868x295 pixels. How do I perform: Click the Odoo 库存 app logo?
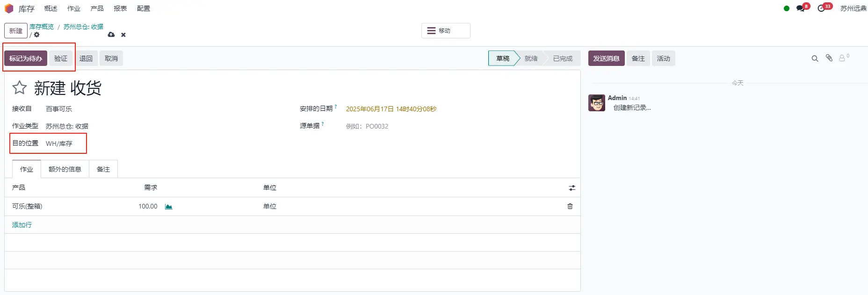point(9,8)
